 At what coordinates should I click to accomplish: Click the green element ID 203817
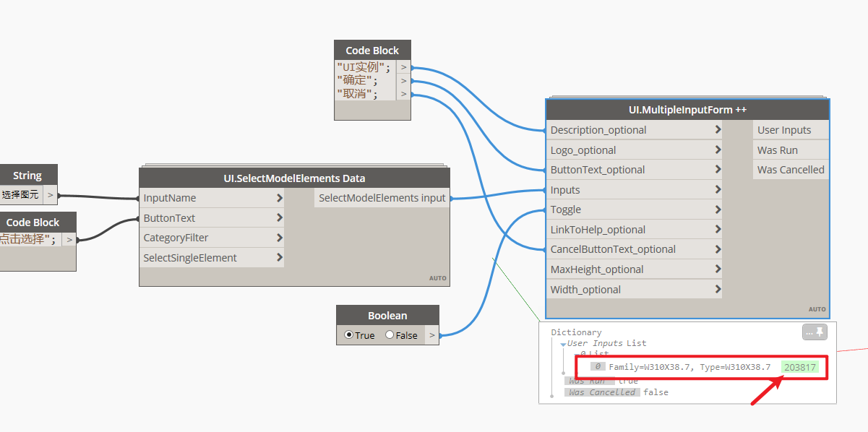800,367
